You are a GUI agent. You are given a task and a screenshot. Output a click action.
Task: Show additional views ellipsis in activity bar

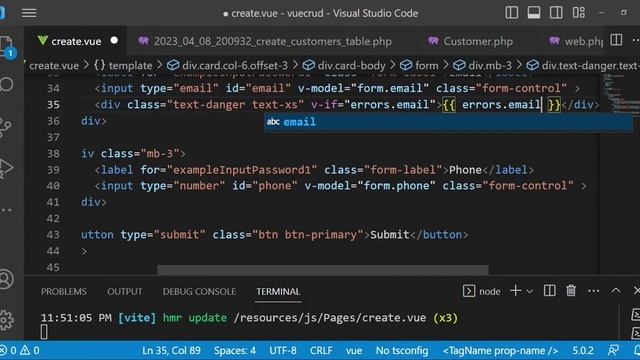(6, 210)
